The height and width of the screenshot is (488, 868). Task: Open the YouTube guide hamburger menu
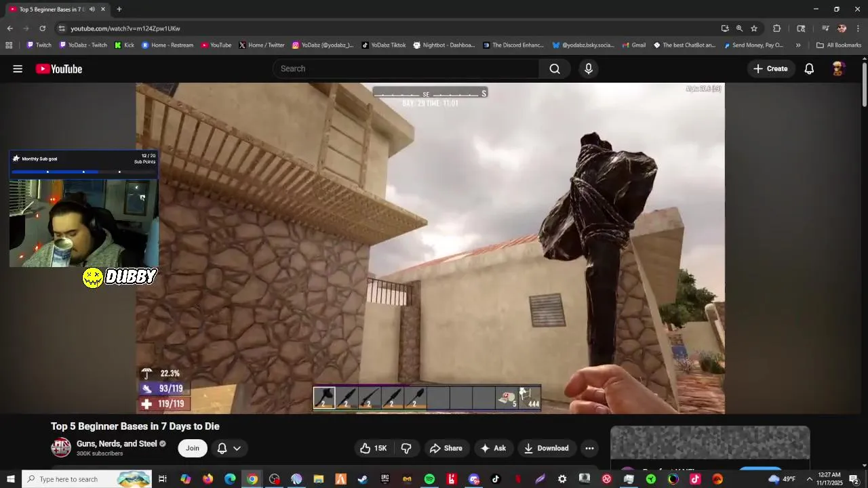point(18,68)
